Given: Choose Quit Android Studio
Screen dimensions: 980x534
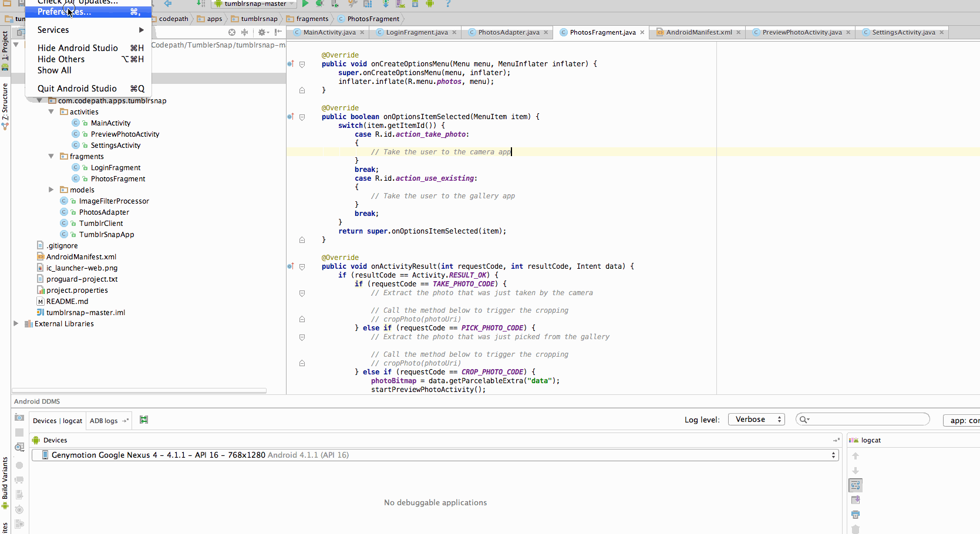Looking at the screenshot, I should coord(88,89).
